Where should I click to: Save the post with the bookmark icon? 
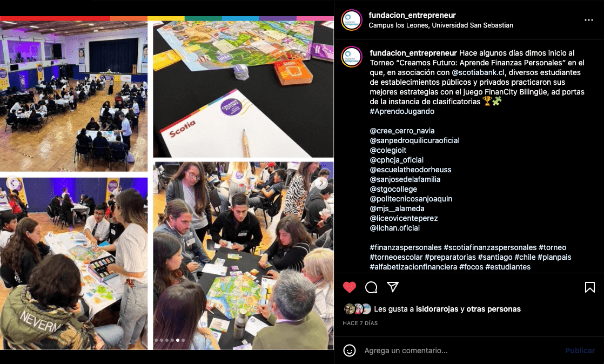click(x=590, y=287)
